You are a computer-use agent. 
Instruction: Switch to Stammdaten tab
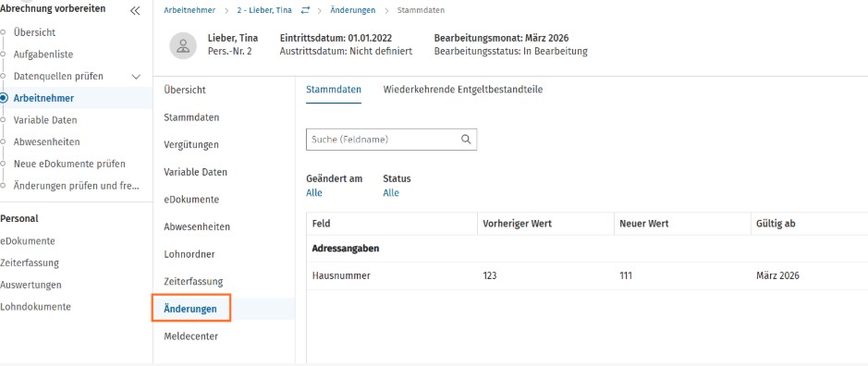tap(334, 90)
